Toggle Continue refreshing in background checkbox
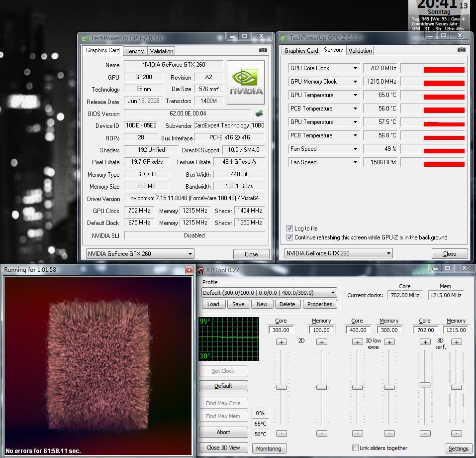The height and width of the screenshot is (458, 476). [x=289, y=237]
